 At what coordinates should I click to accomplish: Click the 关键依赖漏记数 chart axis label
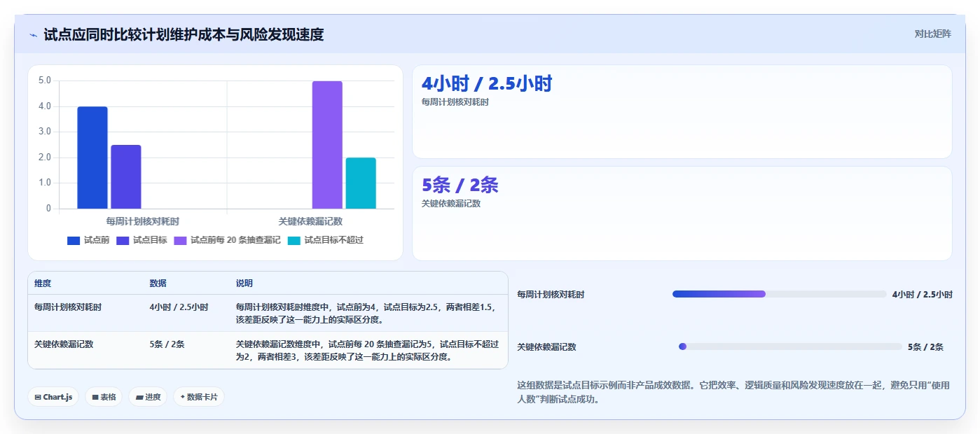(x=310, y=221)
